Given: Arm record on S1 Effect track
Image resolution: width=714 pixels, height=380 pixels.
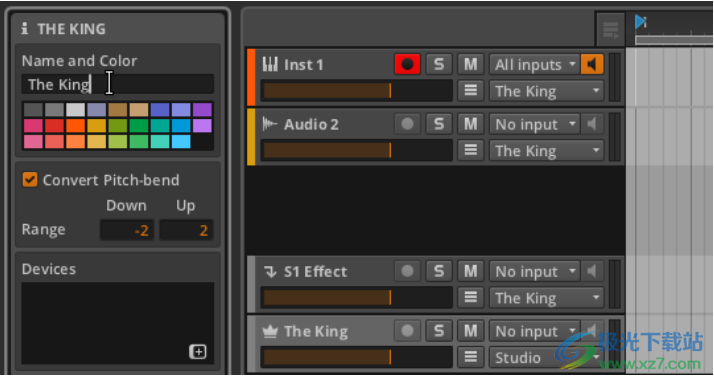Looking at the screenshot, I should pos(407,272).
